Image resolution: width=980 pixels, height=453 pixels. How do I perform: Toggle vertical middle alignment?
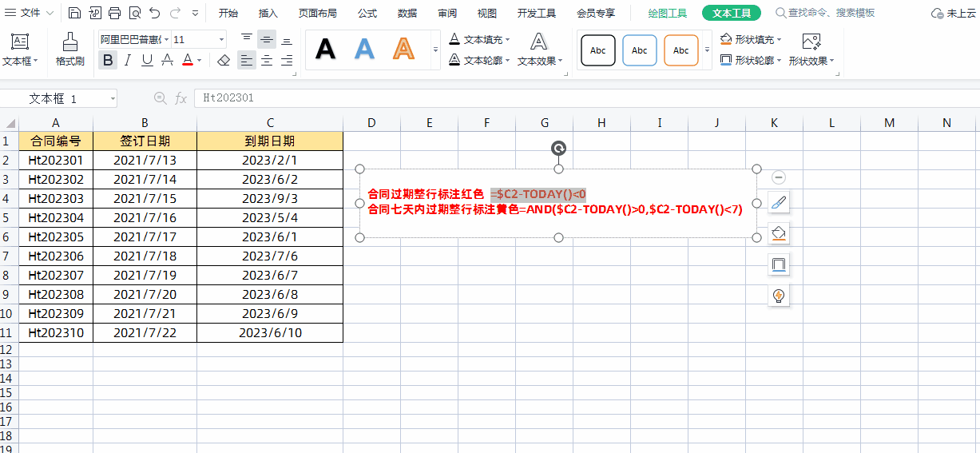267,39
